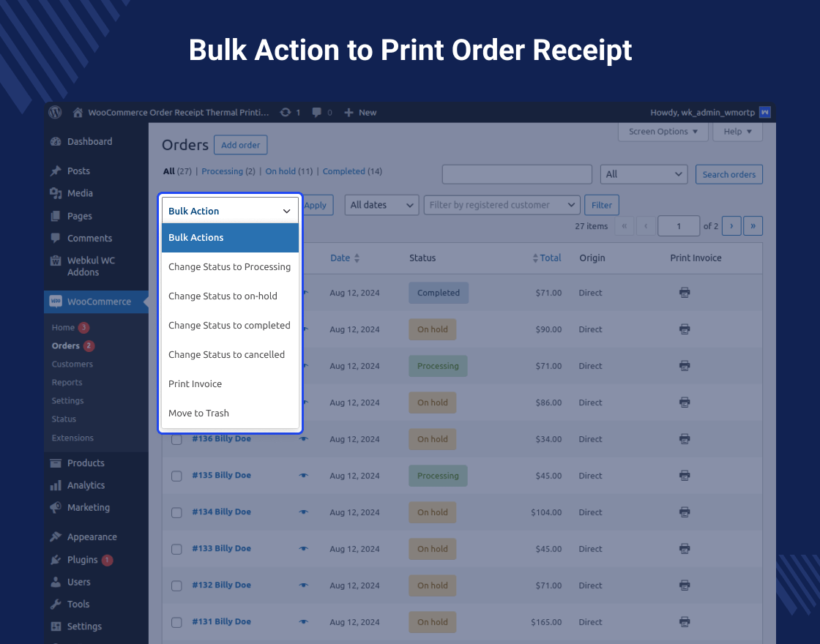Open the Completed (14) orders filter link
820x644 pixels.
[x=343, y=171]
